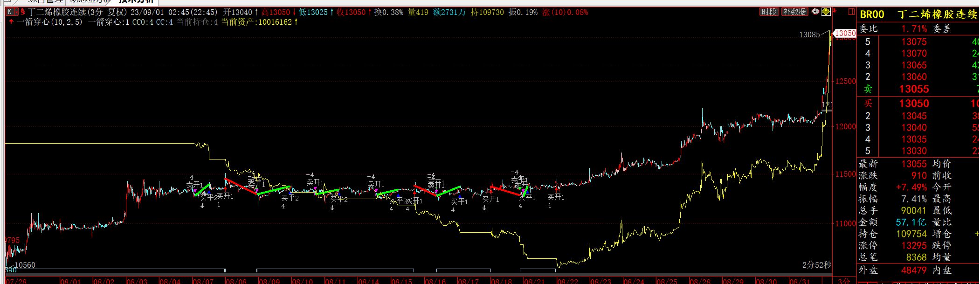Image resolution: width=980 pixels, height=284 pixels.
Task: Click the 涨跌 value 910
Action: (919, 176)
